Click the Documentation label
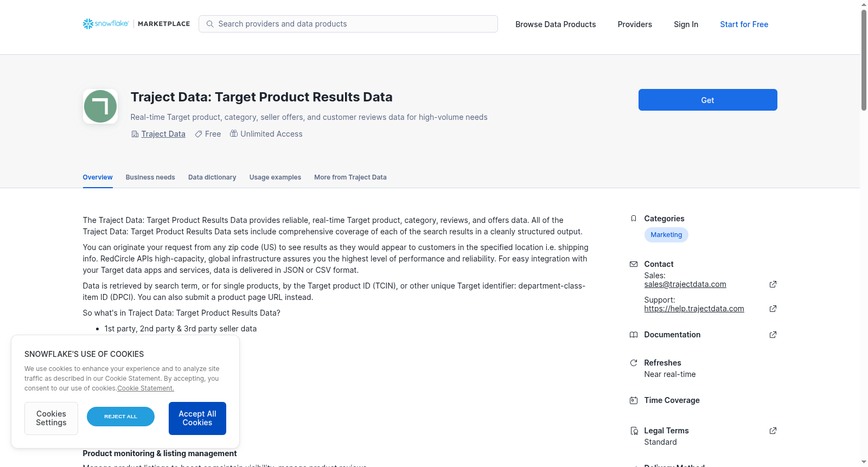Image resolution: width=868 pixels, height=467 pixels. click(x=672, y=335)
